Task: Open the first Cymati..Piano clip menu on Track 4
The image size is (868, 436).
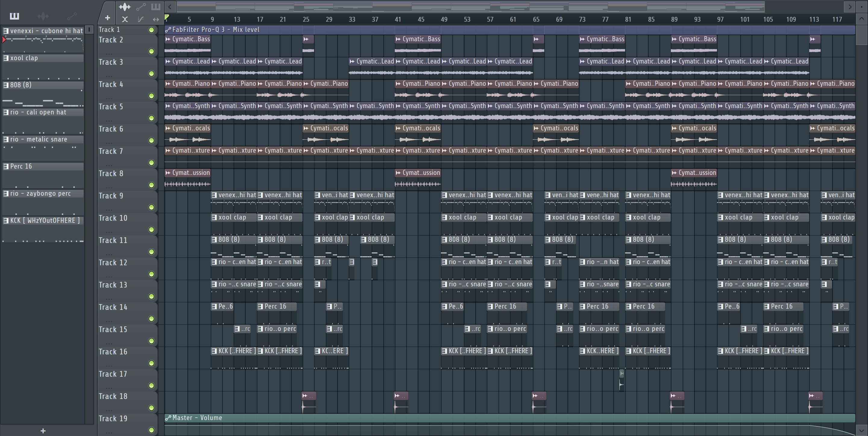Action: click(168, 83)
